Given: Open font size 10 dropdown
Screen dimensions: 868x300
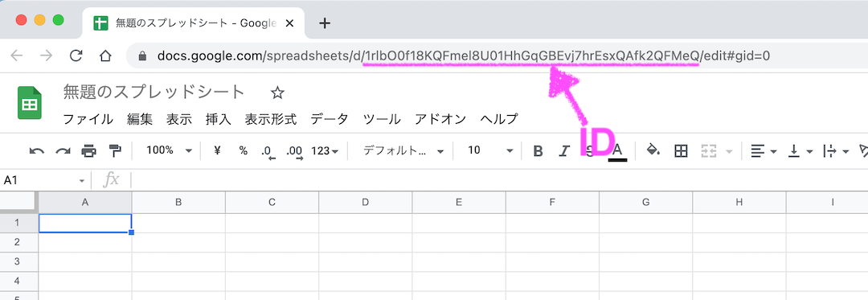Looking at the screenshot, I should [490, 150].
